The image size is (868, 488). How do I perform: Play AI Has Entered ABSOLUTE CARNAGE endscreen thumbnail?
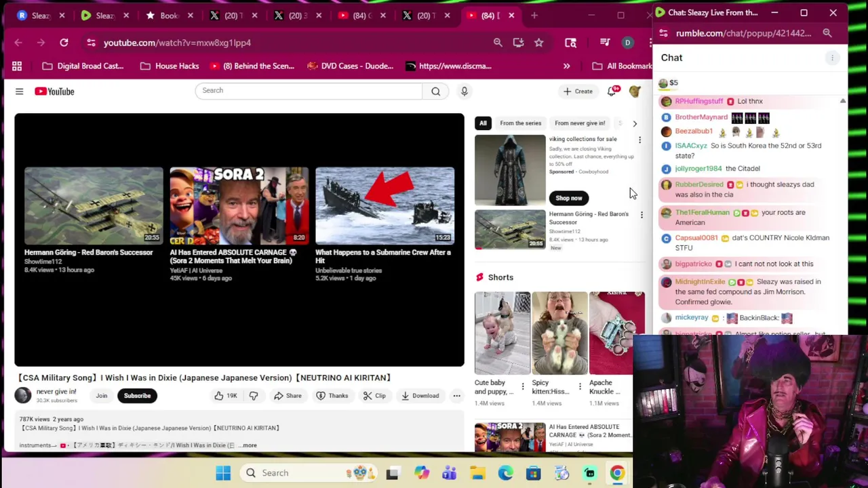pos(239,205)
